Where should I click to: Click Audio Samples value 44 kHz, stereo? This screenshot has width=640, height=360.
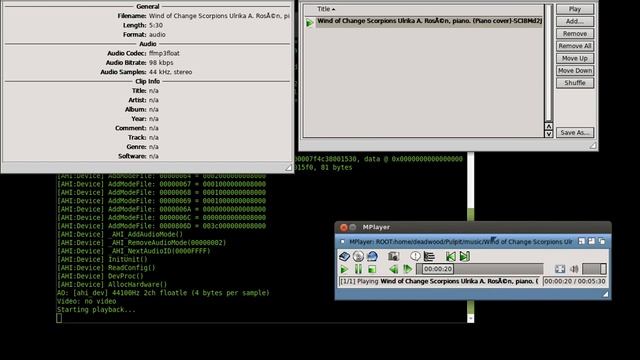(x=170, y=72)
